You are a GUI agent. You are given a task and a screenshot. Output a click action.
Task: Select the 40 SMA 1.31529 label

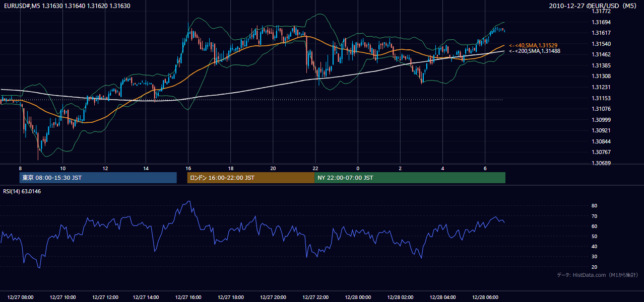(533, 45)
